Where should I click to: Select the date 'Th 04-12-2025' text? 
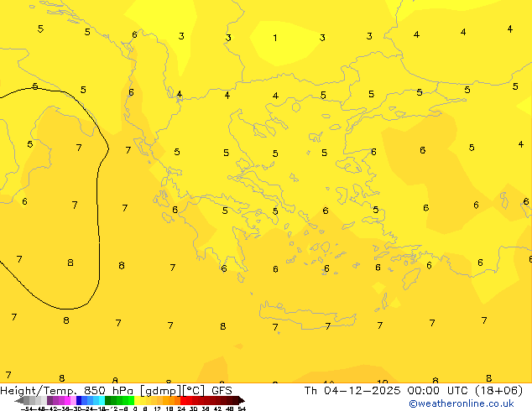pyautogui.click(x=352, y=391)
